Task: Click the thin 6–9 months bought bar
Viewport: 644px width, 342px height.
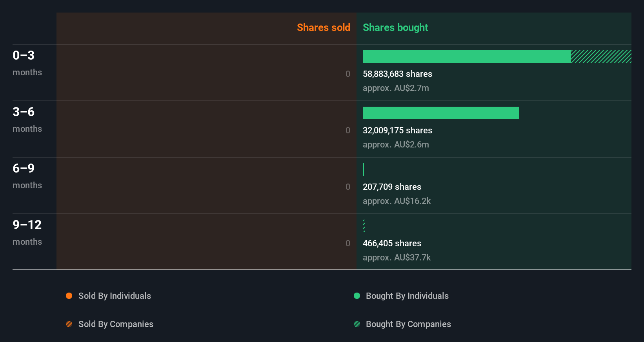Action: (363, 169)
